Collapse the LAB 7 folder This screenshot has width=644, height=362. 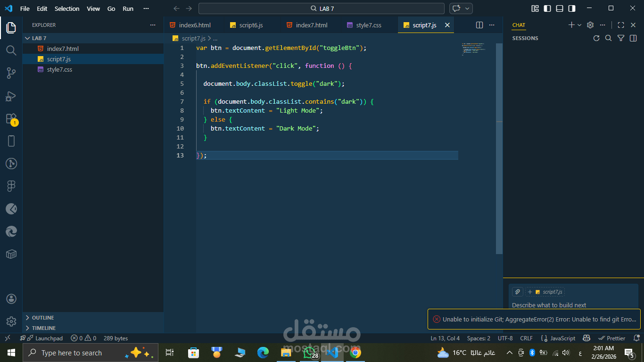click(x=93, y=38)
